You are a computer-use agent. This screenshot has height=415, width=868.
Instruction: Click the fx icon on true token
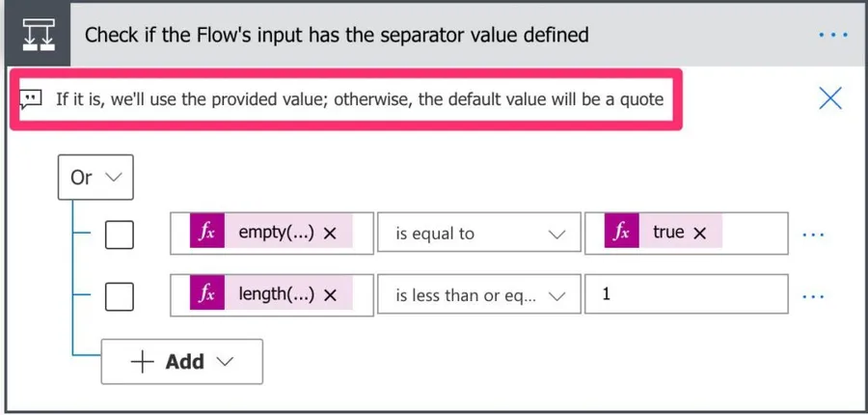click(622, 233)
